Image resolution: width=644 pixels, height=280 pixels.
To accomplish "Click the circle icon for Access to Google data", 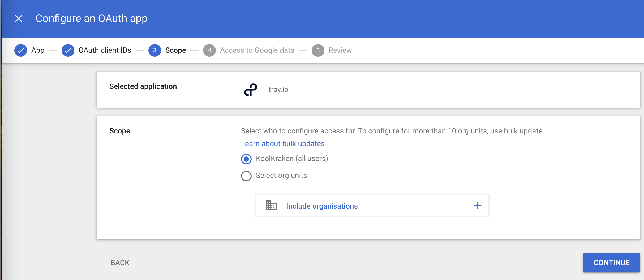I will click(x=209, y=50).
